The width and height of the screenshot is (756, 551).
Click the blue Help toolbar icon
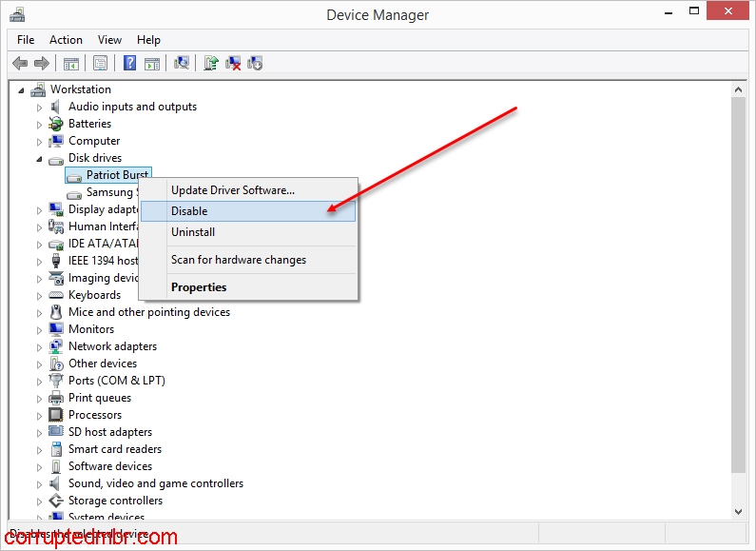tap(129, 63)
